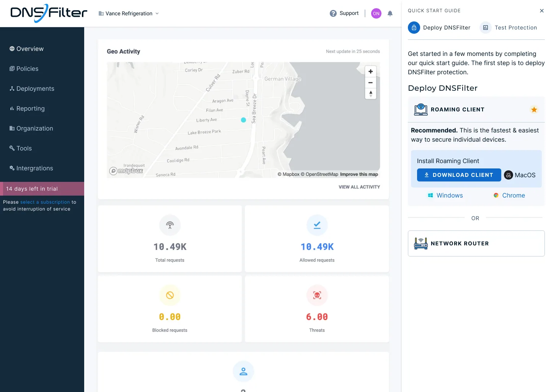
Task: Click the Test Protection chart icon
Action: click(486, 28)
